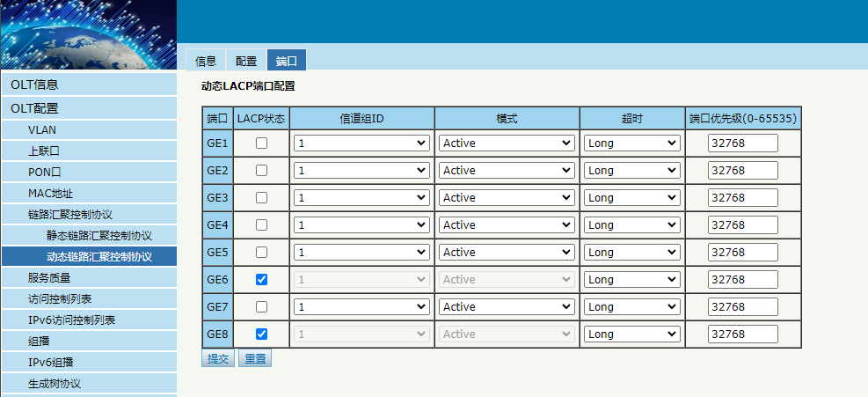Open channel group ID dropdown for GE2
This screenshot has width=868, height=397.
[361, 170]
